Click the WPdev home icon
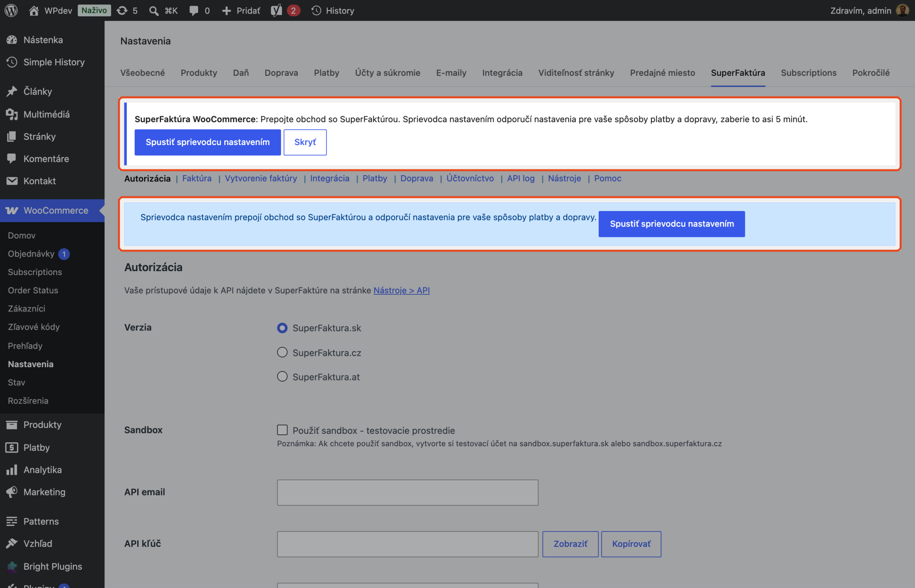The image size is (915, 588). pos(34,10)
